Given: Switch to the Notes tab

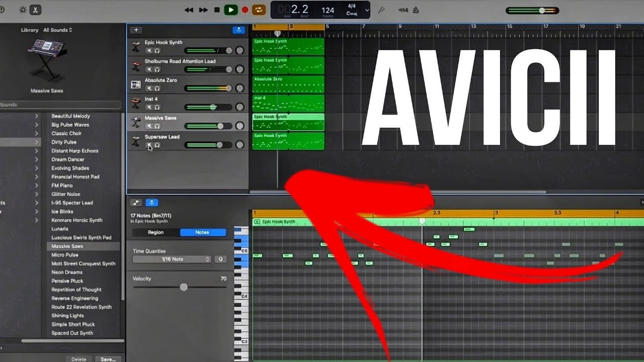Looking at the screenshot, I should point(202,232).
